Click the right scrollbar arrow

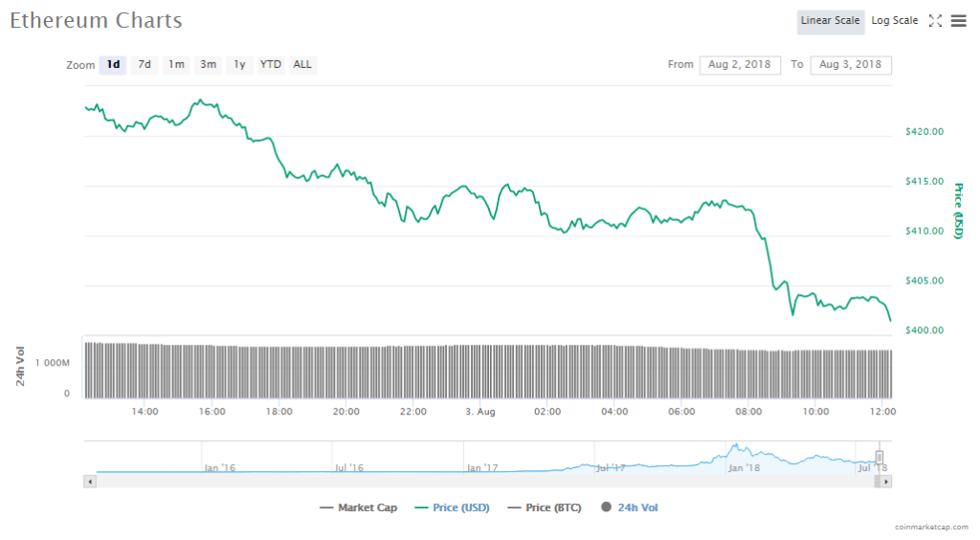[x=885, y=482]
